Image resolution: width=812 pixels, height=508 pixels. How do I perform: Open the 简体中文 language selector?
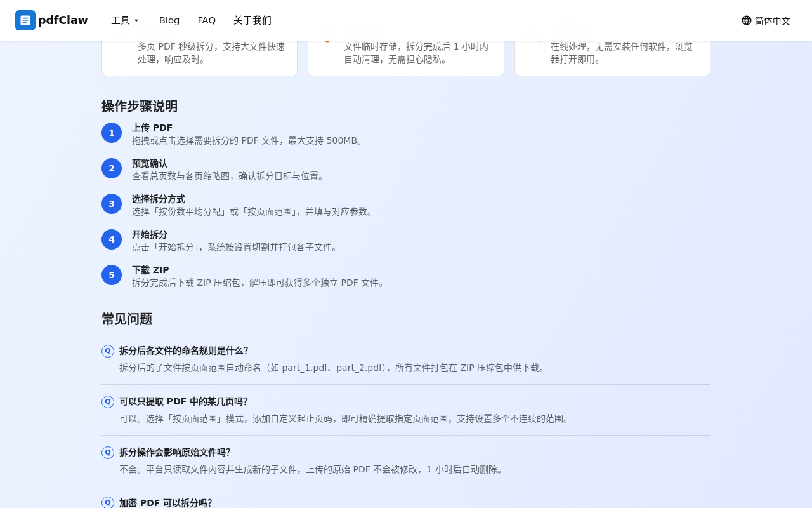766,20
